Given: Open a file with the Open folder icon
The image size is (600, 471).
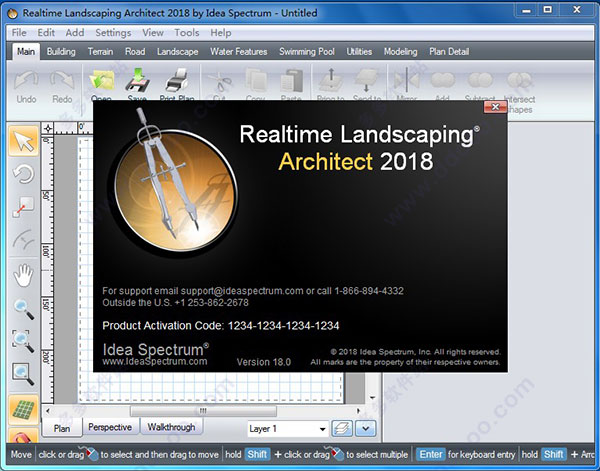Looking at the screenshot, I should [101, 80].
